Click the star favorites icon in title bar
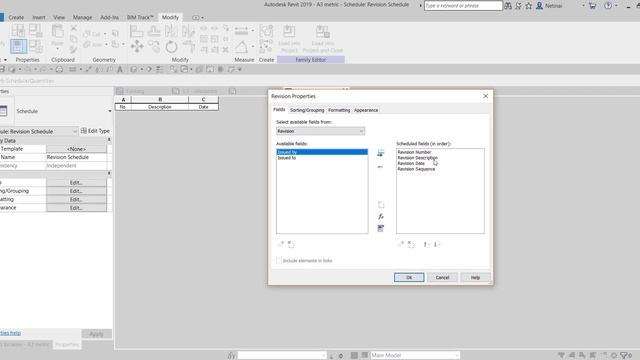This screenshot has width=640, height=360. coord(529,6)
